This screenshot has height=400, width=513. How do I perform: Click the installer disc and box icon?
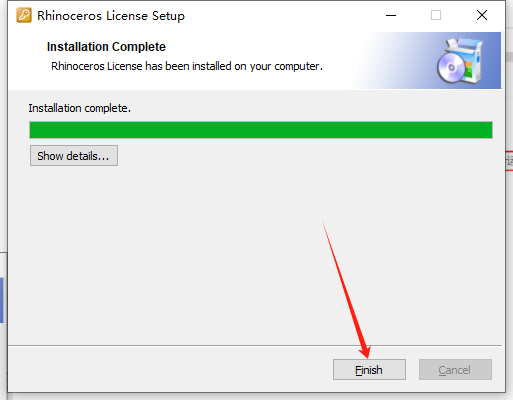pos(460,61)
